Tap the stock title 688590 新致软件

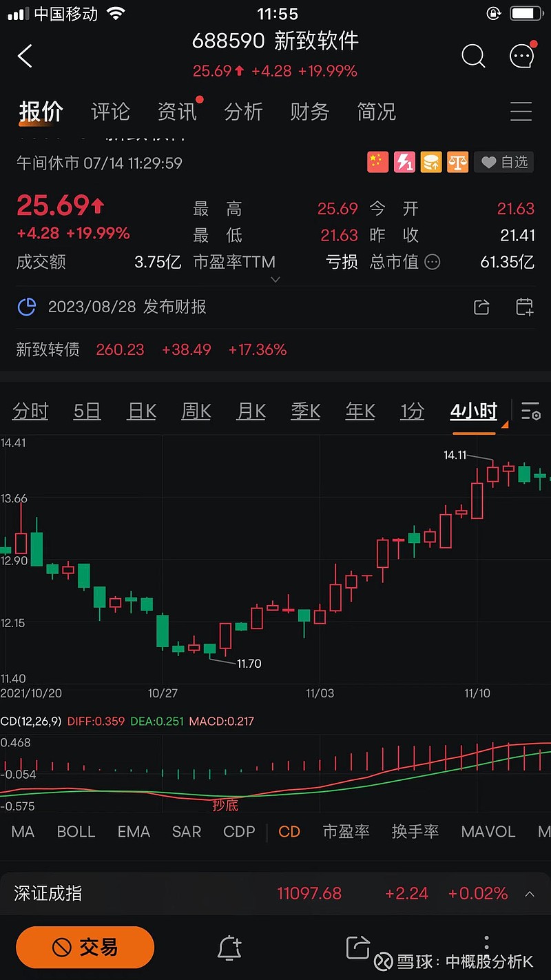pyautogui.click(x=275, y=41)
